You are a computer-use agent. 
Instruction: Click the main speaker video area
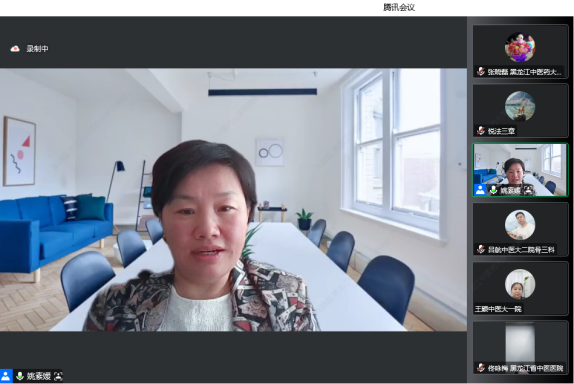[x=233, y=200]
